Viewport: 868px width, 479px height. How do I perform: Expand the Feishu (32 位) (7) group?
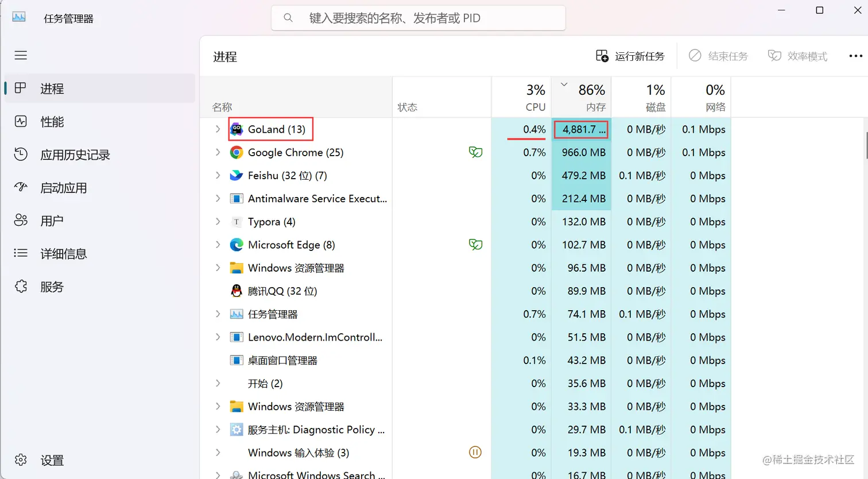click(218, 175)
